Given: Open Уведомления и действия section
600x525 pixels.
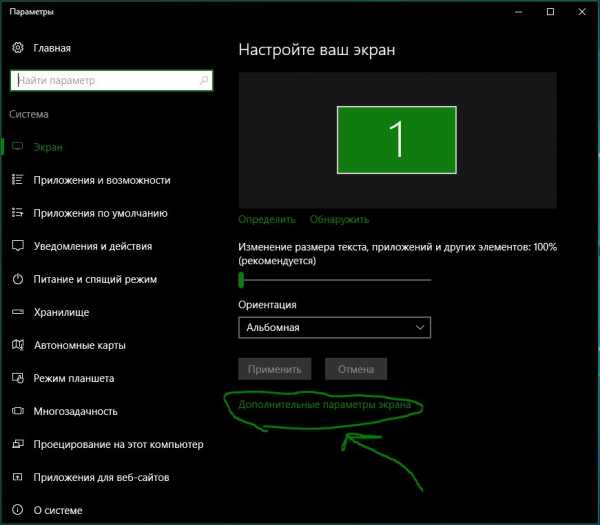Looking at the screenshot, I should [93, 246].
